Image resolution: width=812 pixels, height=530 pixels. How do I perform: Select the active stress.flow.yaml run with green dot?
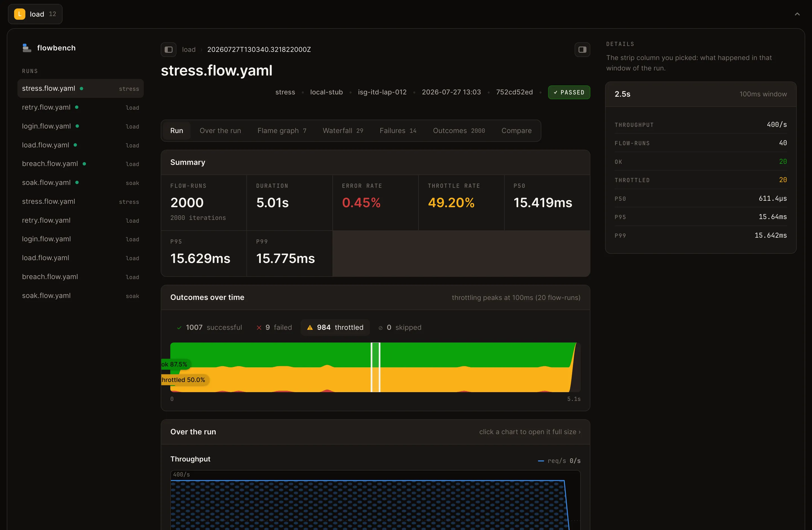pos(81,88)
